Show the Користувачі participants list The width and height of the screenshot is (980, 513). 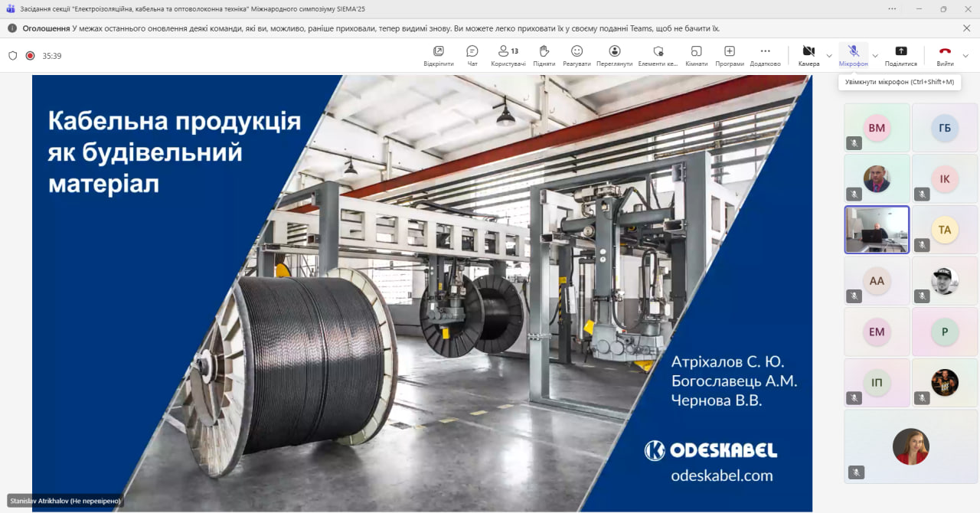[x=508, y=55]
